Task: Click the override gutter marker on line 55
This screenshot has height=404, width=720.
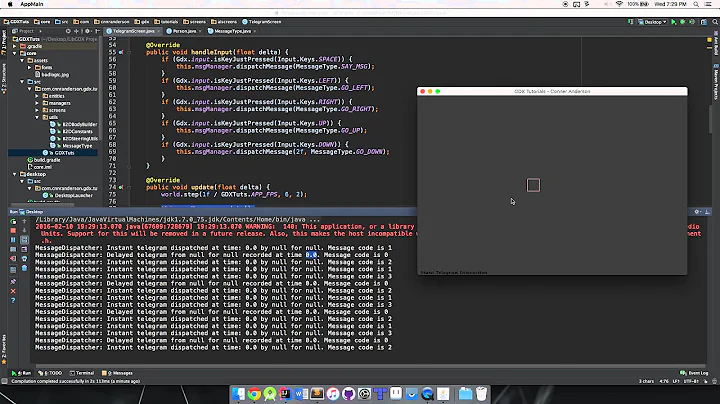Action: coord(121,52)
